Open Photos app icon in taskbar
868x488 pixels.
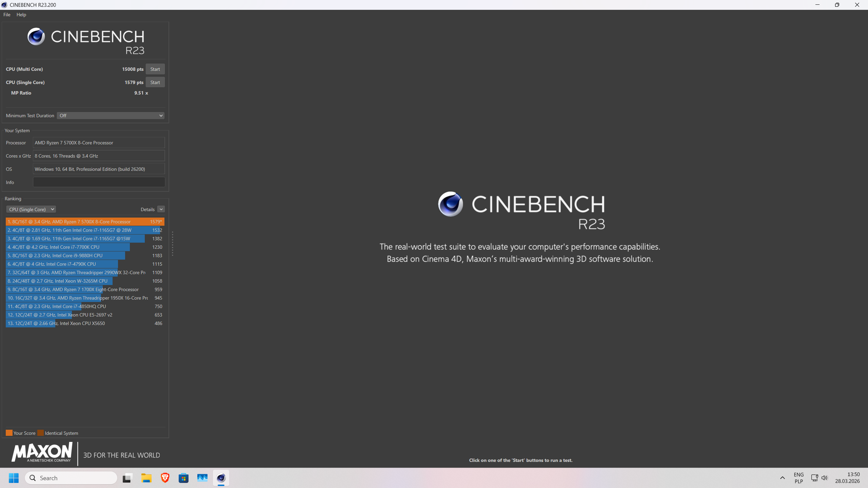pos(202,478)
